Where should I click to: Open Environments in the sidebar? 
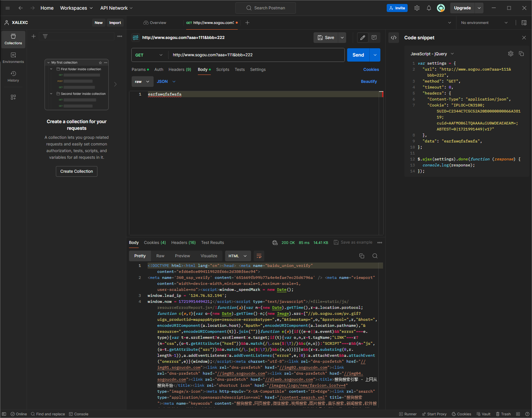tap(13, 58)
